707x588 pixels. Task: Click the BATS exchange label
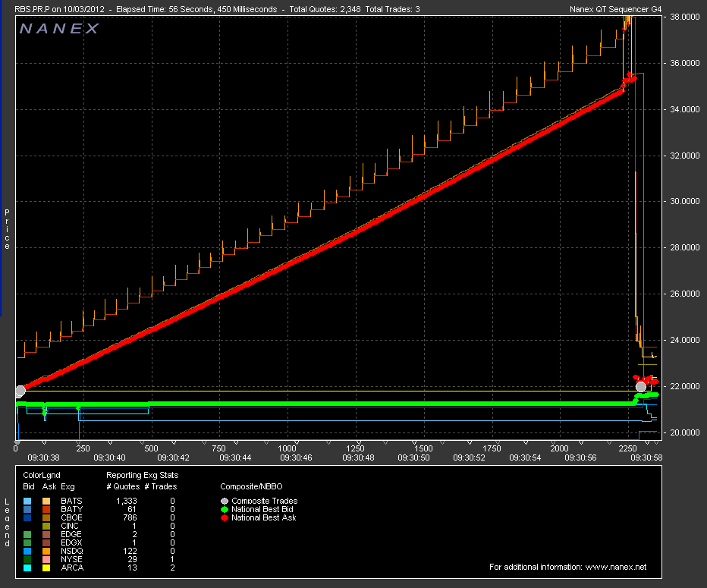[x=72, y=501]
